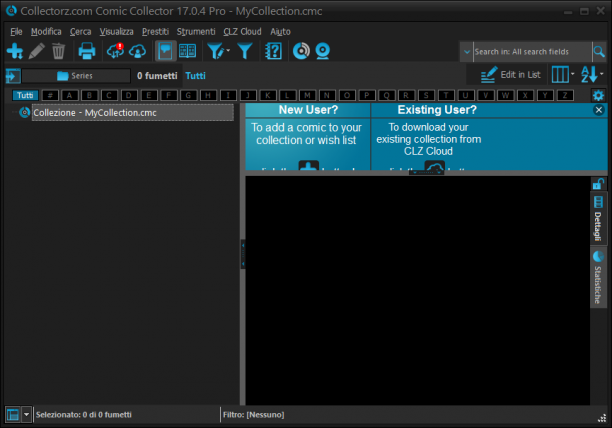Select the Tutti alphabet filter

point(25,95)
